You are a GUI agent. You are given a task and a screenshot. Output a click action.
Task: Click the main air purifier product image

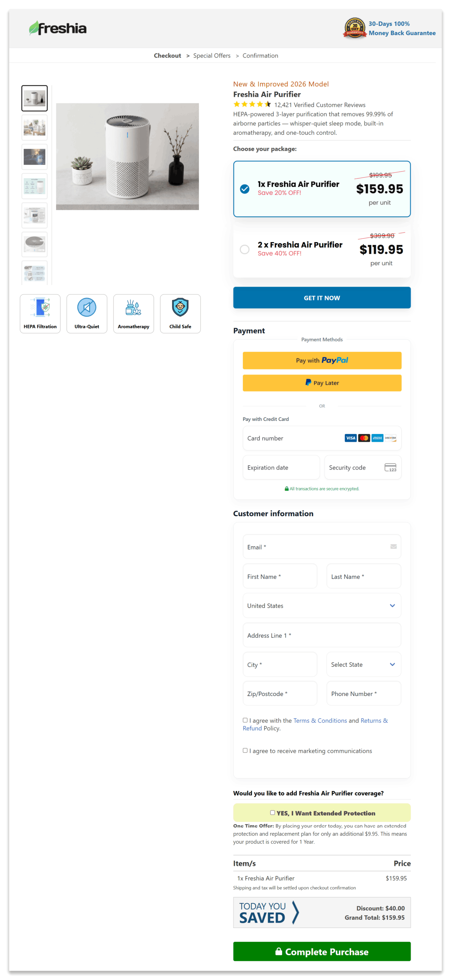[127, 156]
